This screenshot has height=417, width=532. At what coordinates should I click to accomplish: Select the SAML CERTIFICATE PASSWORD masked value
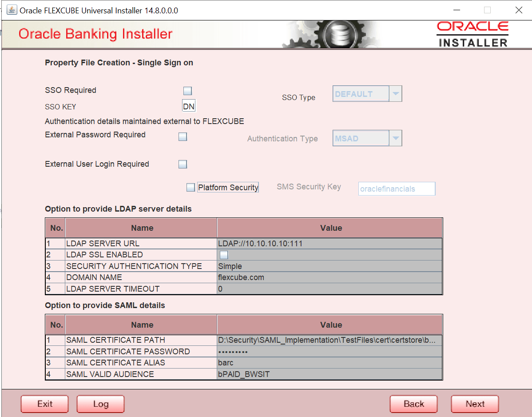(x=330, y=352)
